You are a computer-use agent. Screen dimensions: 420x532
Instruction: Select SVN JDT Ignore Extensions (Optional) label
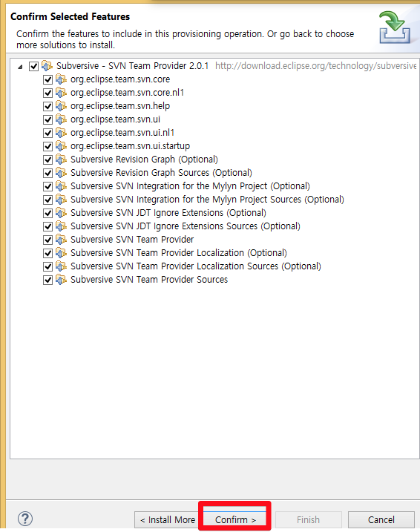click(168, 213)
